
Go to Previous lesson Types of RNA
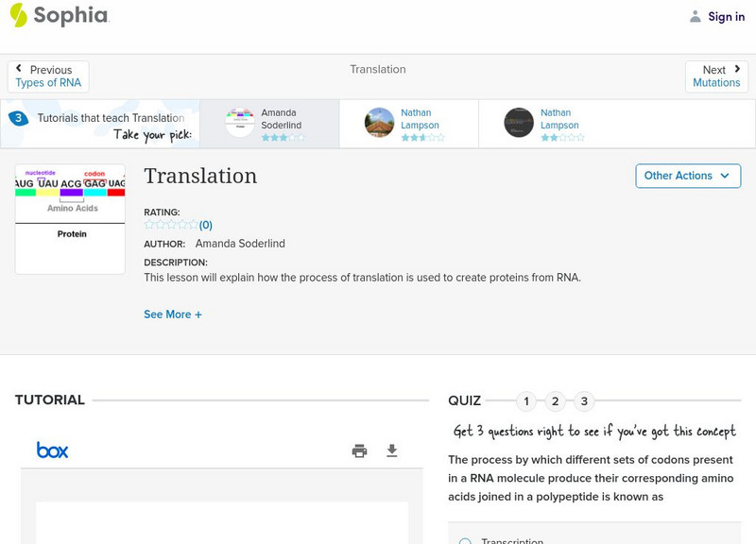48,76
